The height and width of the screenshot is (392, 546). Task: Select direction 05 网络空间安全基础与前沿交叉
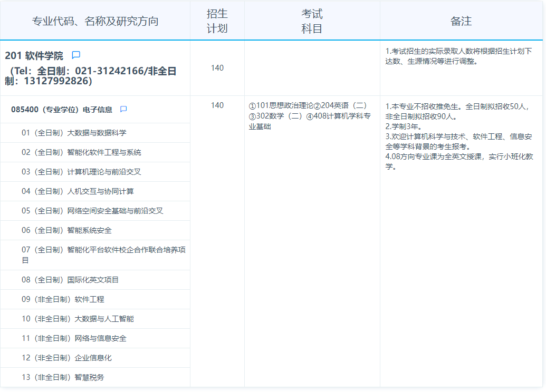click(92, 211)
